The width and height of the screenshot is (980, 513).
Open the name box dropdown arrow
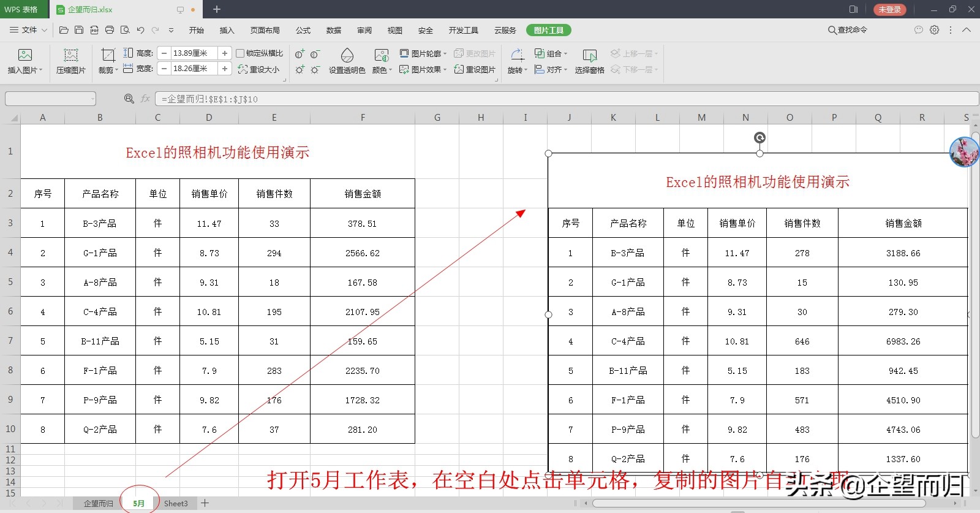click(x=92, y=99)
